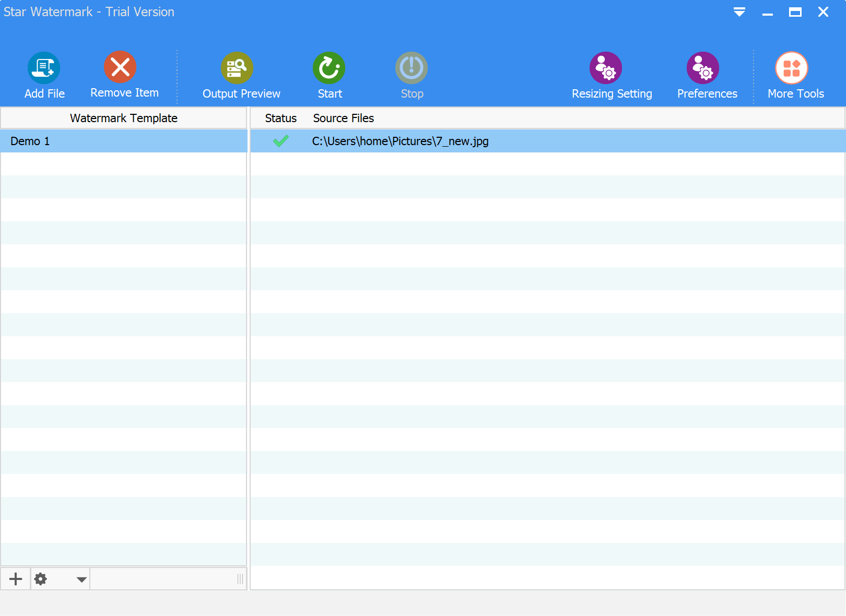Add a new watermark template with plus
This screenshot has width=846, height=616.
[x=16, y=579]
